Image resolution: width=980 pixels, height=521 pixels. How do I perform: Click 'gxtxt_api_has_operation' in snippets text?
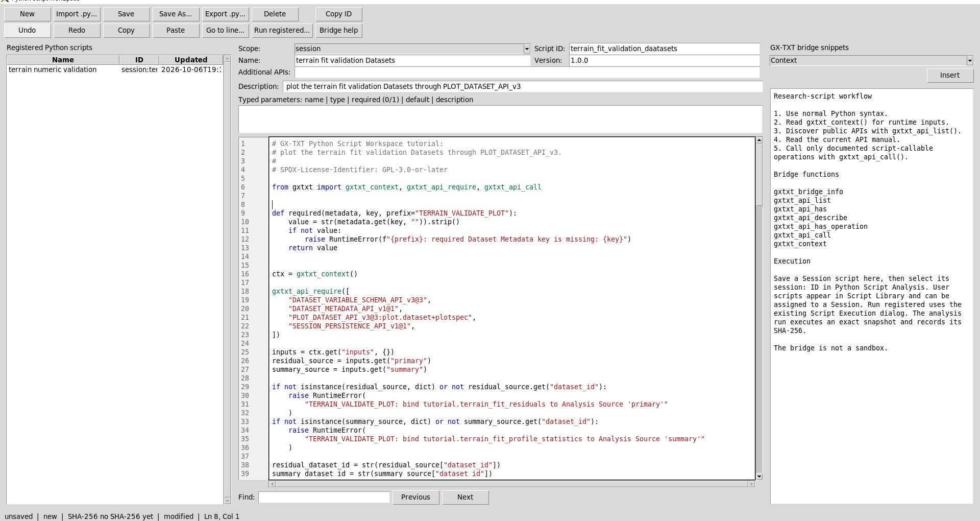(820, 227)
